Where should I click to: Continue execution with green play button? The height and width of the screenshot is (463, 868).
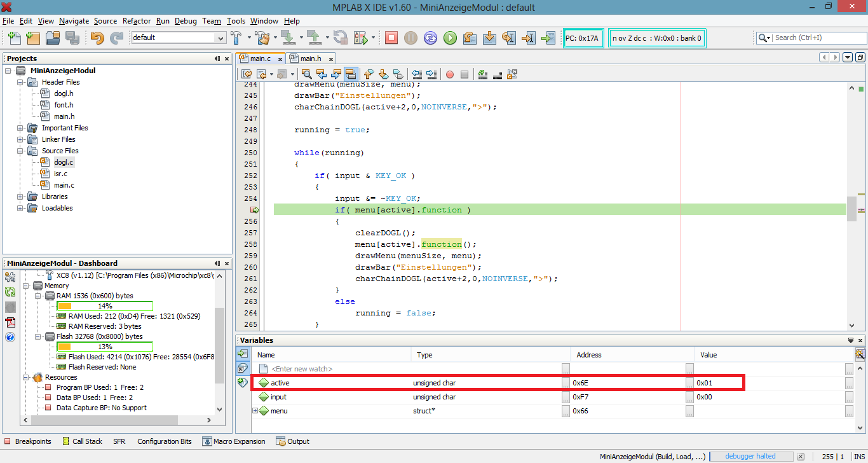click(x=450, y=38)
